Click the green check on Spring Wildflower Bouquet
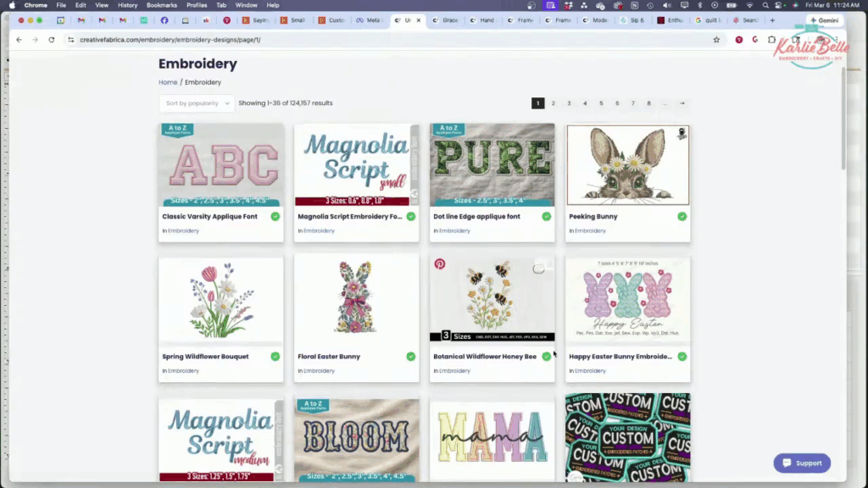Viewport: 868px width, 488px height. point(275,357)
